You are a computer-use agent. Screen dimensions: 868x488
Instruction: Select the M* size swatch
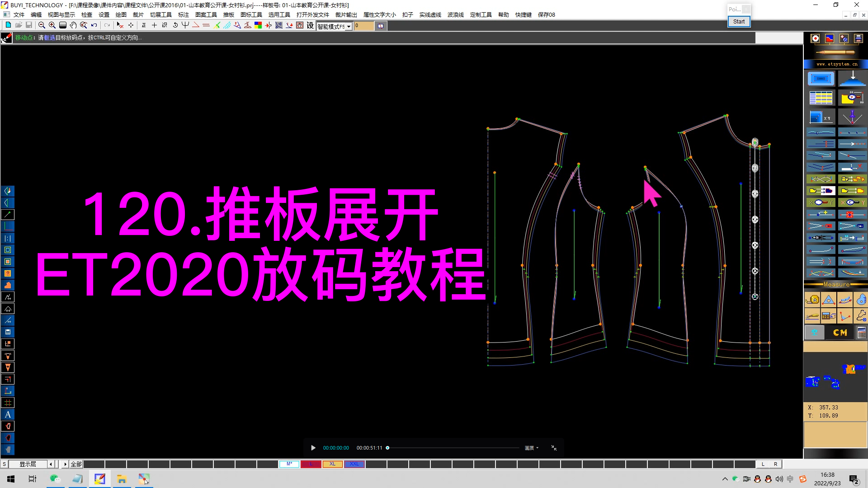[x=289, y=464]
